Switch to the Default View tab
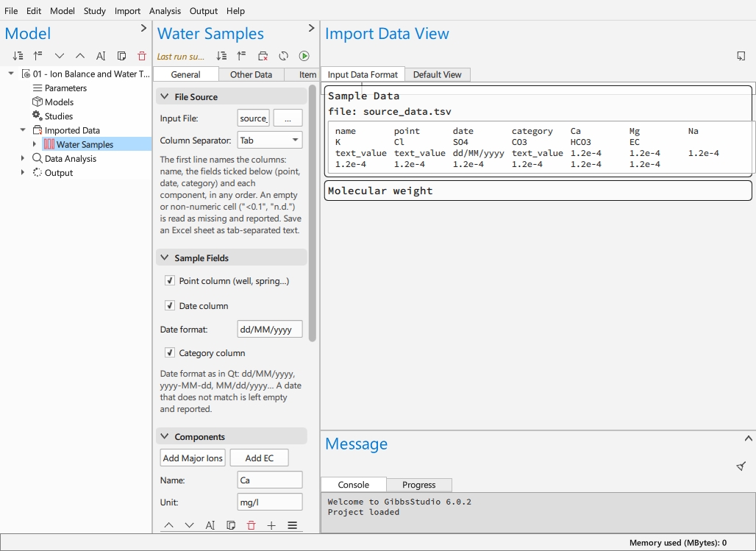The width and height of the screenshot is (756, 551). point(438,74)
